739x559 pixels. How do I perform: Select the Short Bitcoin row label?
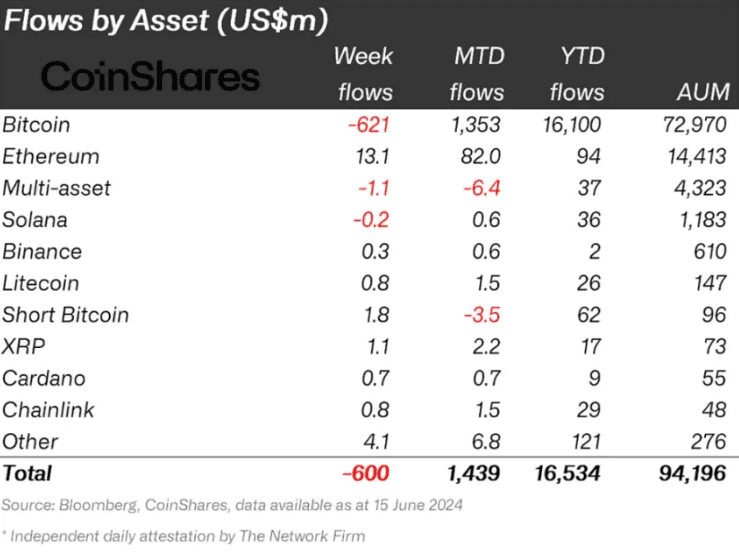pos(66,315)
